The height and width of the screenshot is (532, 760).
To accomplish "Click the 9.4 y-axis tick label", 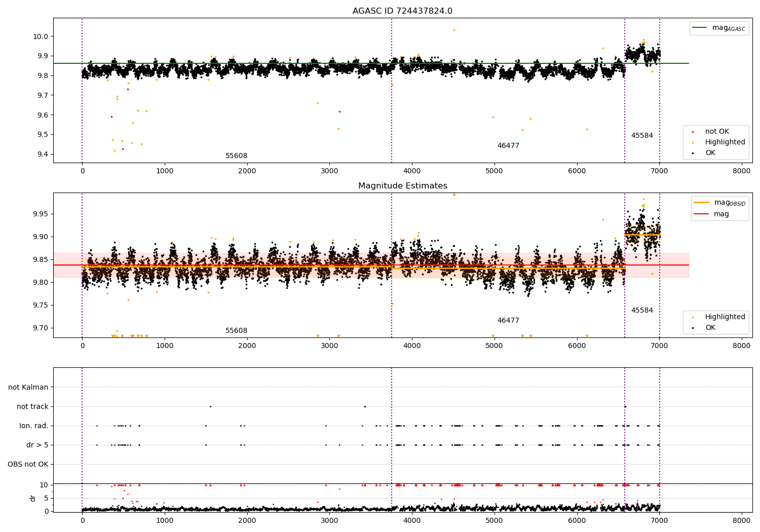I will [43, 155].
